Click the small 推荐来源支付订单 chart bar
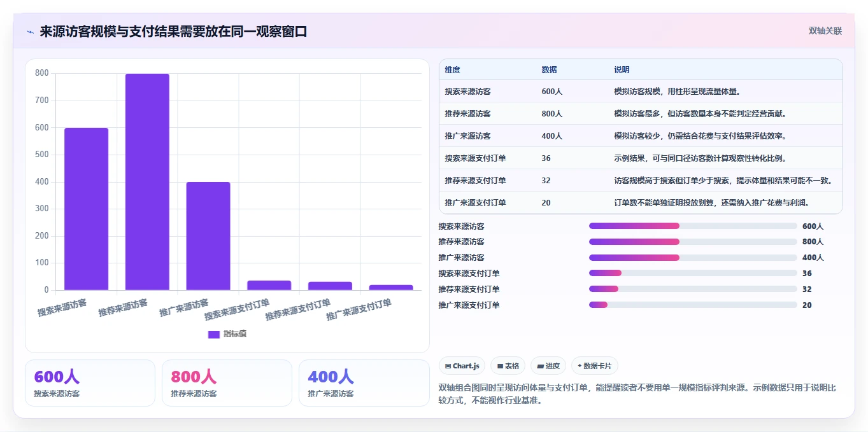 pyautogui.click(x=330, y=286)
